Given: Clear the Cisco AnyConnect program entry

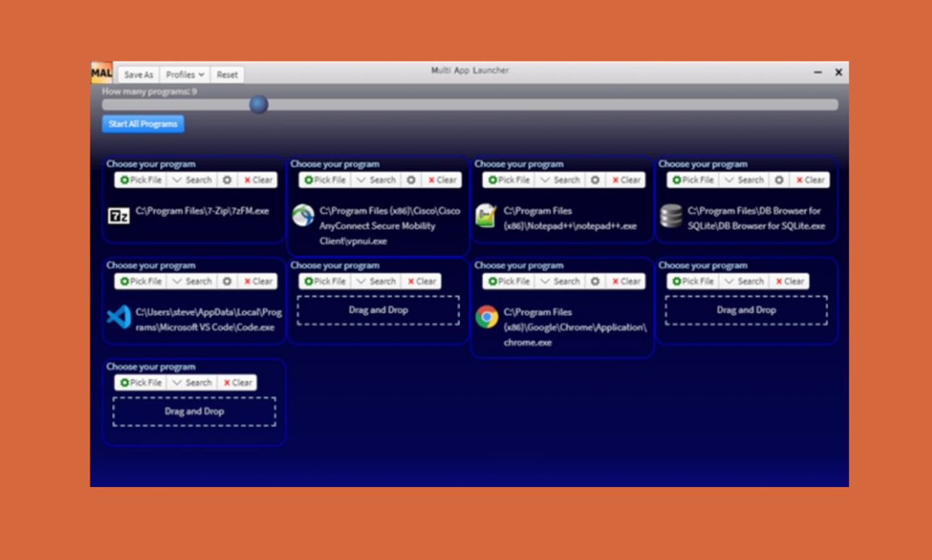Looking at the screenshot, I should (x=442, y=180).
